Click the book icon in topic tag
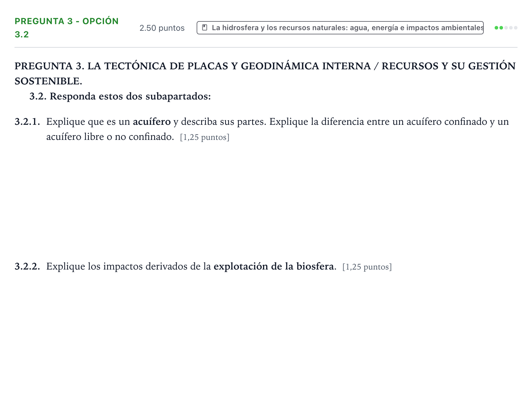532x395 pixels. click(204, 28)
